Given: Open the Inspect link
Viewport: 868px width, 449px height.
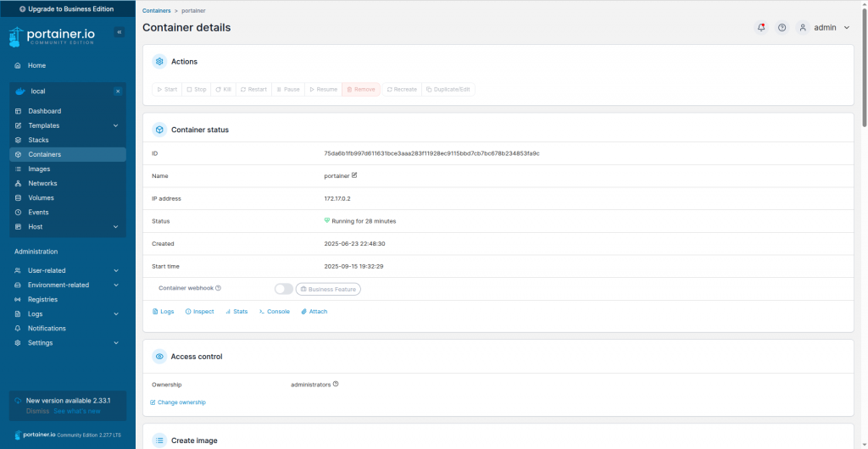Looking at the screenshot, I should click(x=199, y=311).
